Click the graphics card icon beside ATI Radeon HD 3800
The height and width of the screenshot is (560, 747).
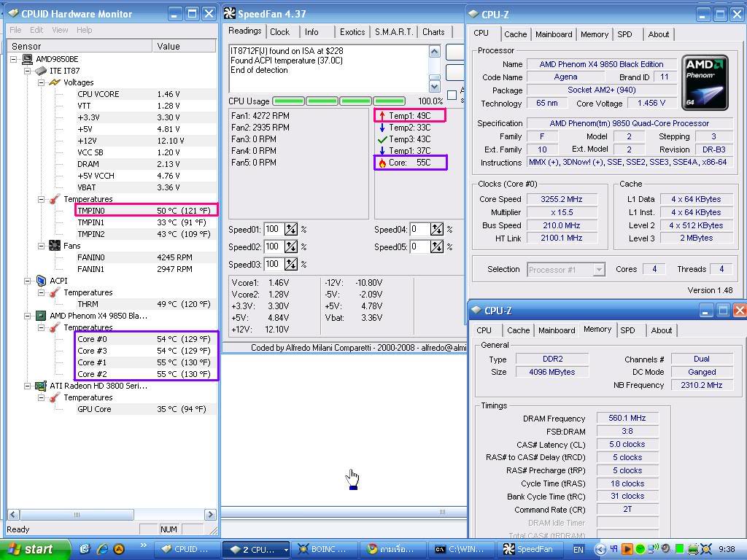(x=41, y=386)
